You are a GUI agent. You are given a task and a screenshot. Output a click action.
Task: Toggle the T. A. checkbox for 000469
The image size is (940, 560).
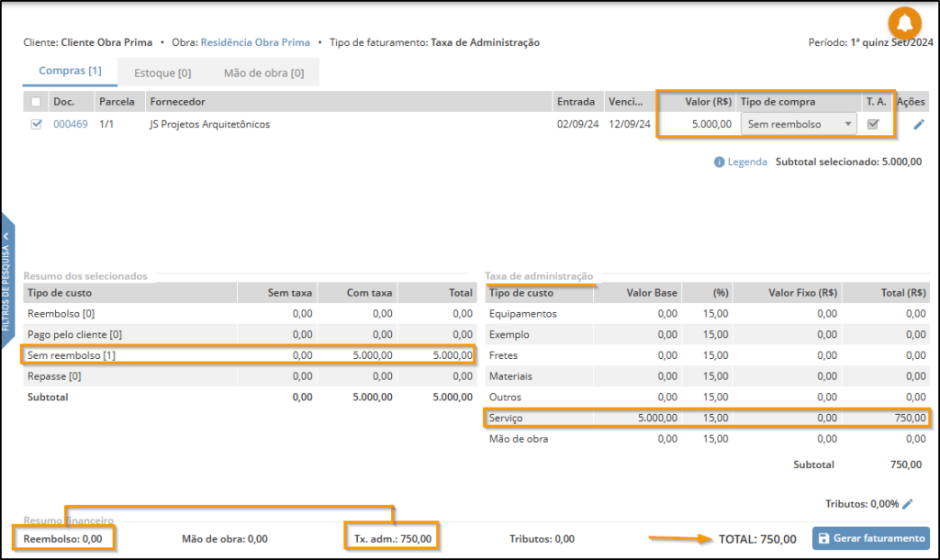(x=873, y=124)
